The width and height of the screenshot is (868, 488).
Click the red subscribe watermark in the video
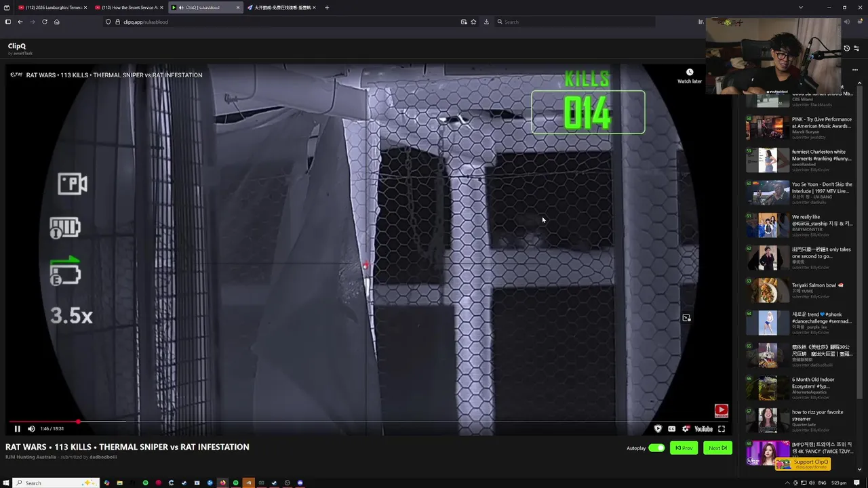[721, 410]
